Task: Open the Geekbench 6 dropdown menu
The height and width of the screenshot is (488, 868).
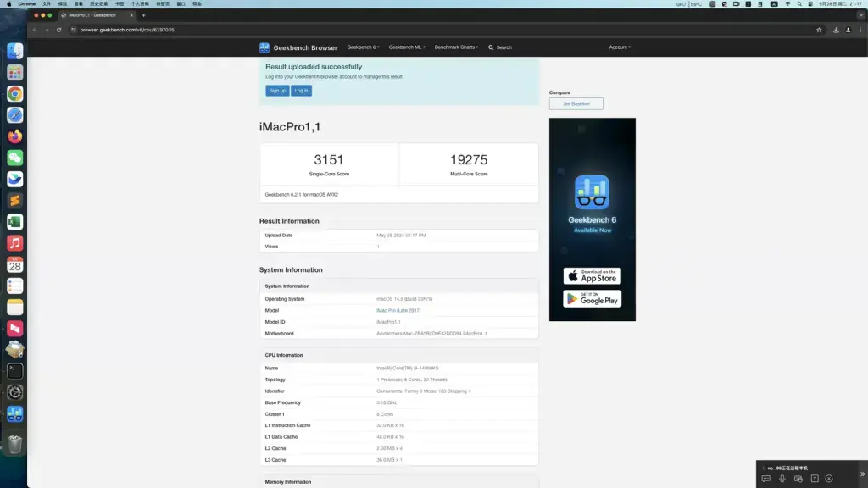Action: pyautogui.click(x=363, y=47)
